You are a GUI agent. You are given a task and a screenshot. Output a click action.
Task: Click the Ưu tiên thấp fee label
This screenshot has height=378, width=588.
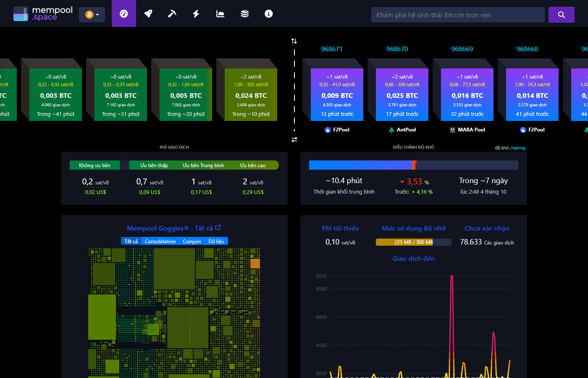coord(154,165)
